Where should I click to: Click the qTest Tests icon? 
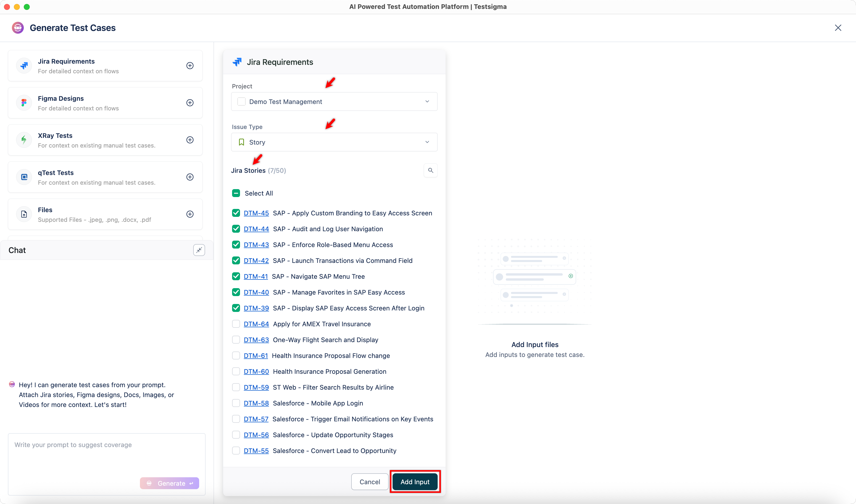pyautogui.click(x=24, y=177)
